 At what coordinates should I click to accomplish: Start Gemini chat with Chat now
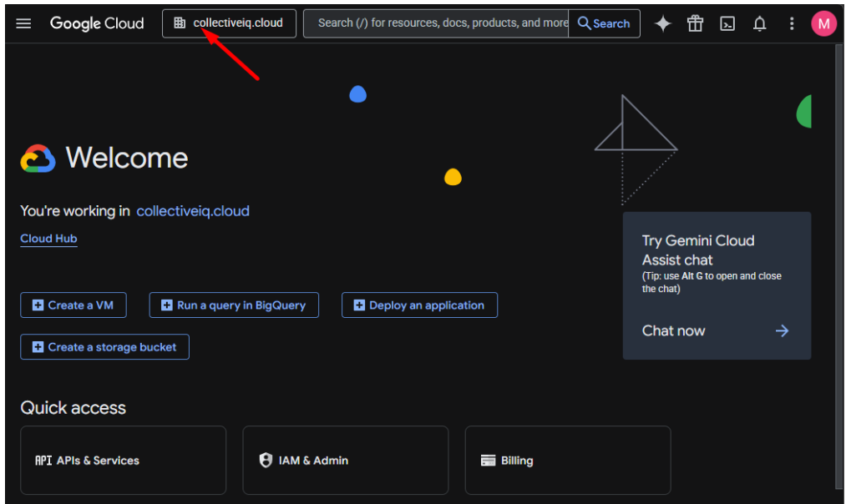point(674,330)
